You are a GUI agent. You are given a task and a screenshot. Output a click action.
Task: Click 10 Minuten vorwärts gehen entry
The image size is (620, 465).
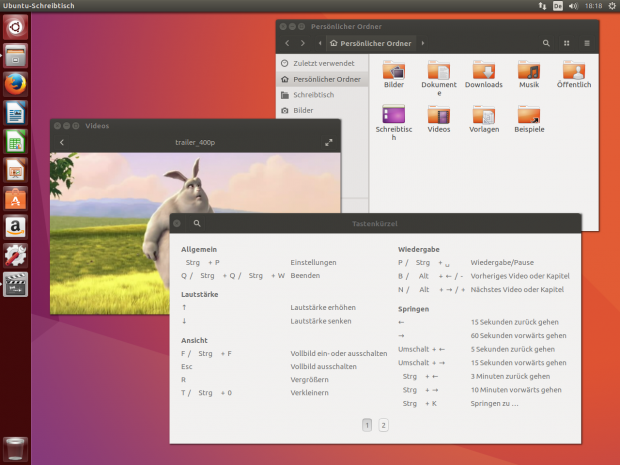point(516,390)
